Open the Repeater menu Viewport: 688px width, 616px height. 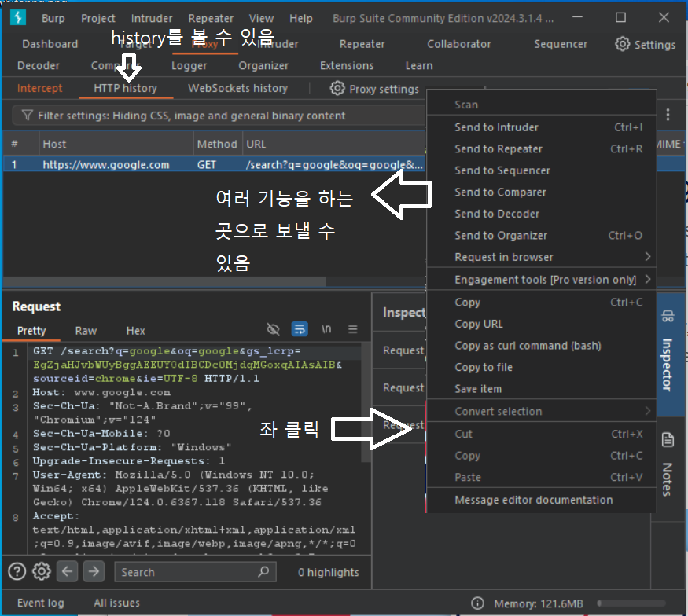pyautogui.click(x=211, y=18)
